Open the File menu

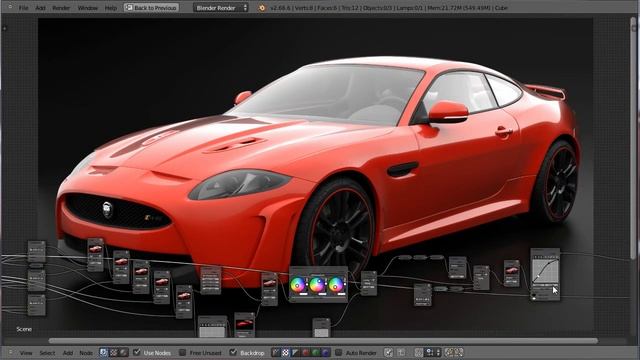(x=23, y=8)
